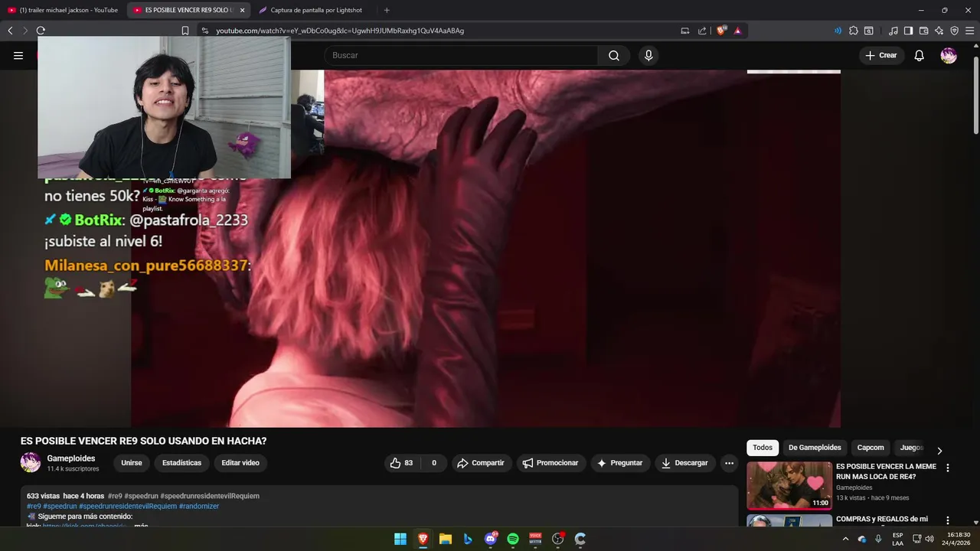Image resolution: width=980 pixels, height=551 pixels.
Task: Open OBS Studio from taskbar
Action: coord(558,539)
